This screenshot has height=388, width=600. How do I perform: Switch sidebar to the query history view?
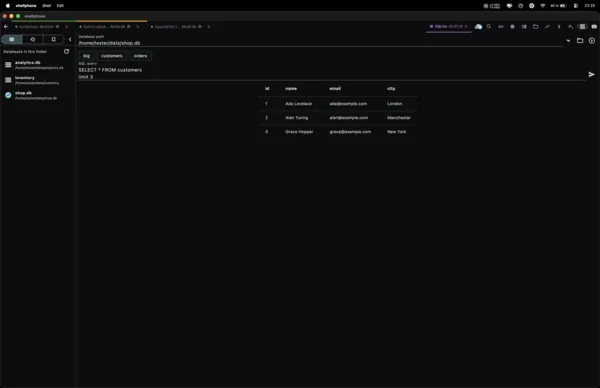pyautogui.click(x=33, y=39)
